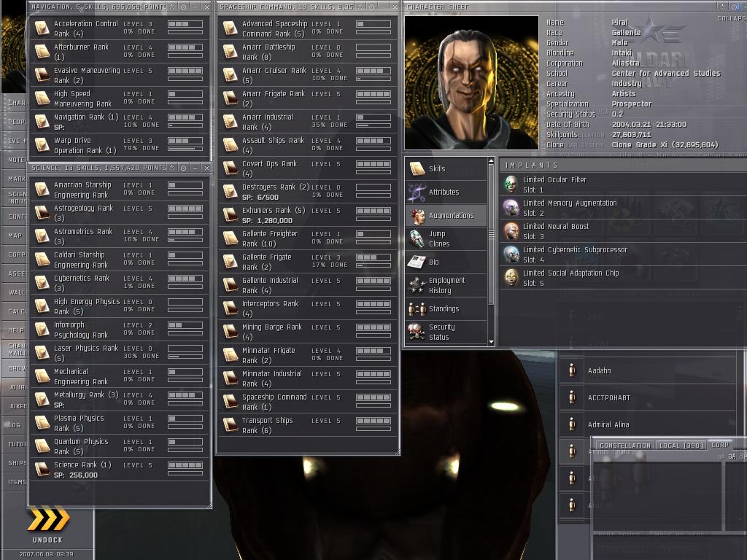
Task: Click the Standings icon
Action: pyautogui.click(x=417, y=309)
